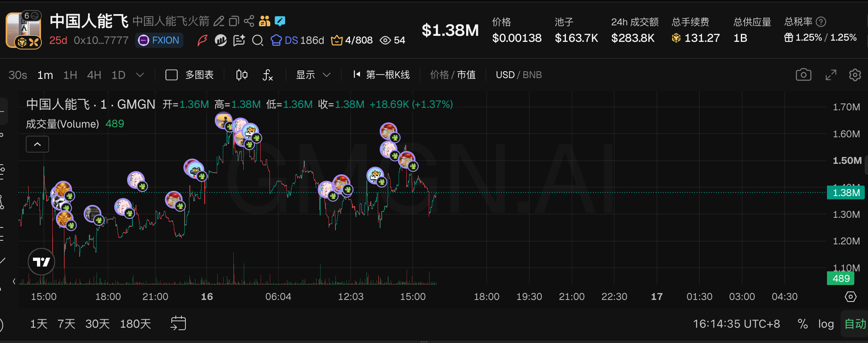Open the 显示 display dropdown

coord(313,75)
